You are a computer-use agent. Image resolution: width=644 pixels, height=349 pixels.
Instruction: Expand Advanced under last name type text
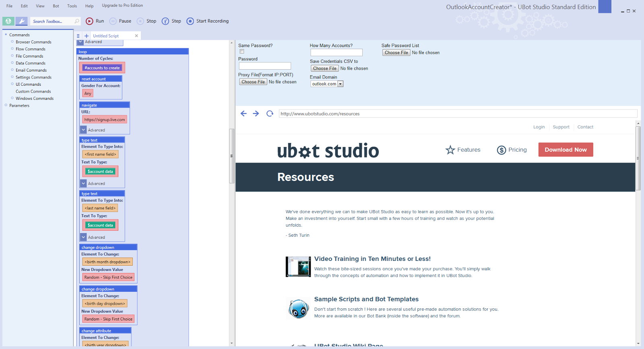point(84,237)
